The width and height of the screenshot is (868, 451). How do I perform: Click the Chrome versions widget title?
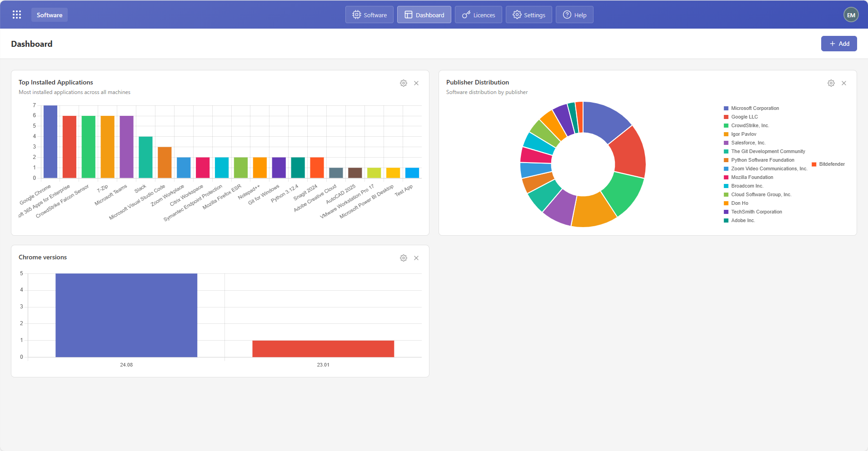[x=43, y=258]
